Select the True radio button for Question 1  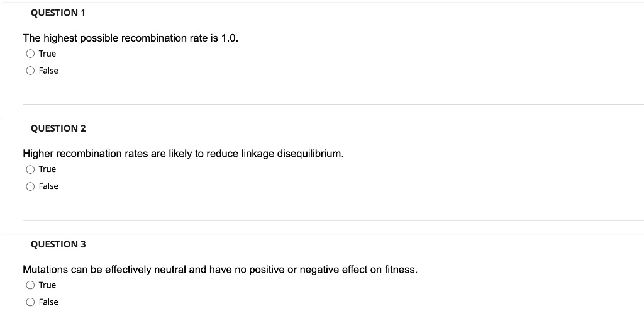click(30, 54)
